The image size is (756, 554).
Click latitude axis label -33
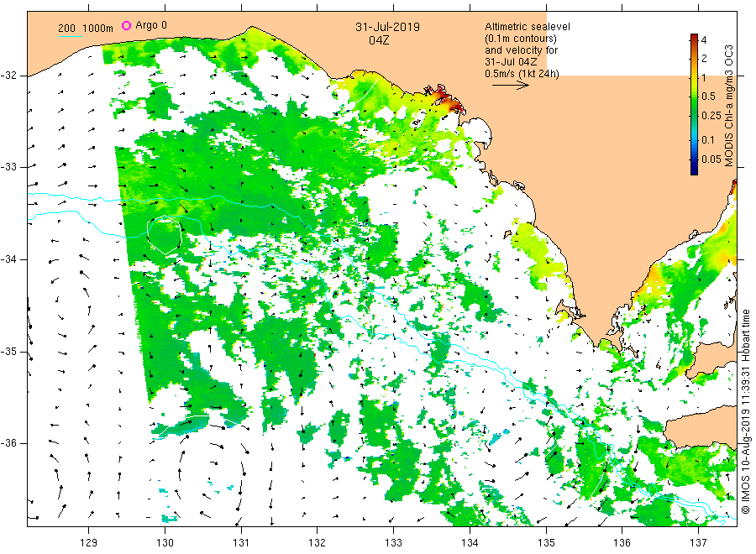coord(8,167)
